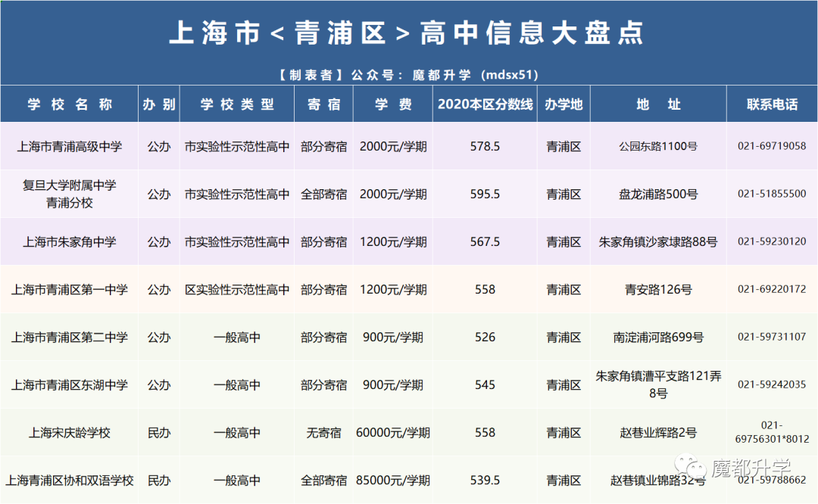Select the 办学地 column header
The image size is (818, 504).
tap(564, 104)
